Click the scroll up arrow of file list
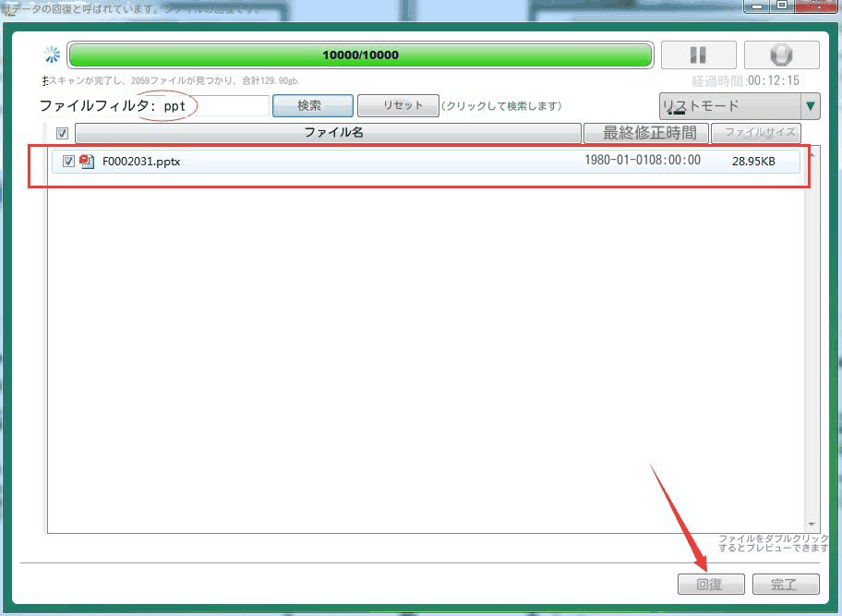The image size is (842, 616). click(812, 156)
